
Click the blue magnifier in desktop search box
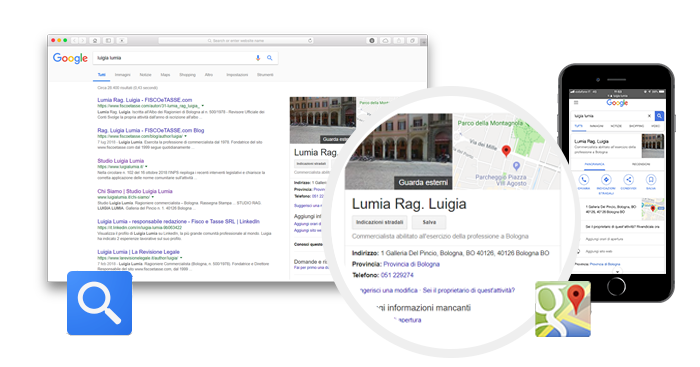tap(270, 58)
